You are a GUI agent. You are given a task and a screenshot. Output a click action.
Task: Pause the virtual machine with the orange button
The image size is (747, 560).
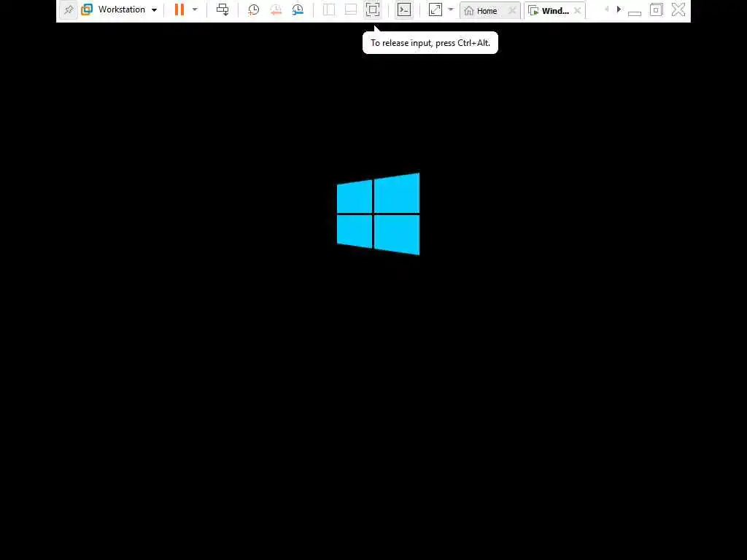coord(179,9)
